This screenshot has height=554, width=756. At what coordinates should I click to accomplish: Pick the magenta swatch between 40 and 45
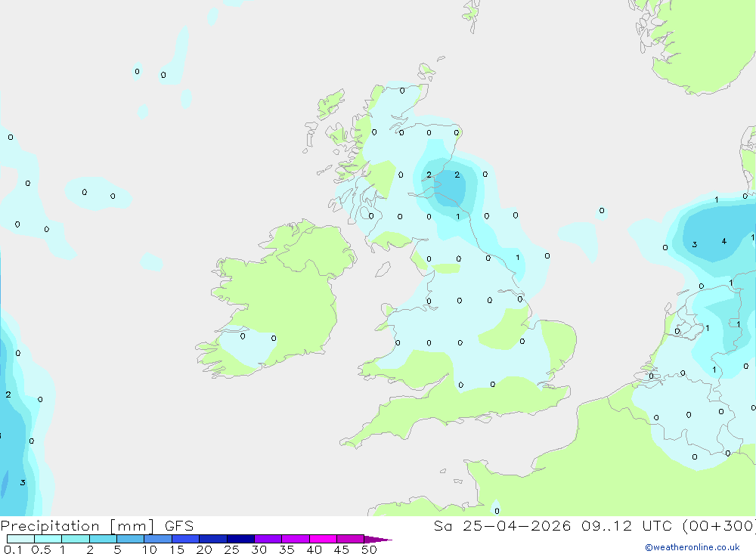pyautogui.click(x=323, y=539)
